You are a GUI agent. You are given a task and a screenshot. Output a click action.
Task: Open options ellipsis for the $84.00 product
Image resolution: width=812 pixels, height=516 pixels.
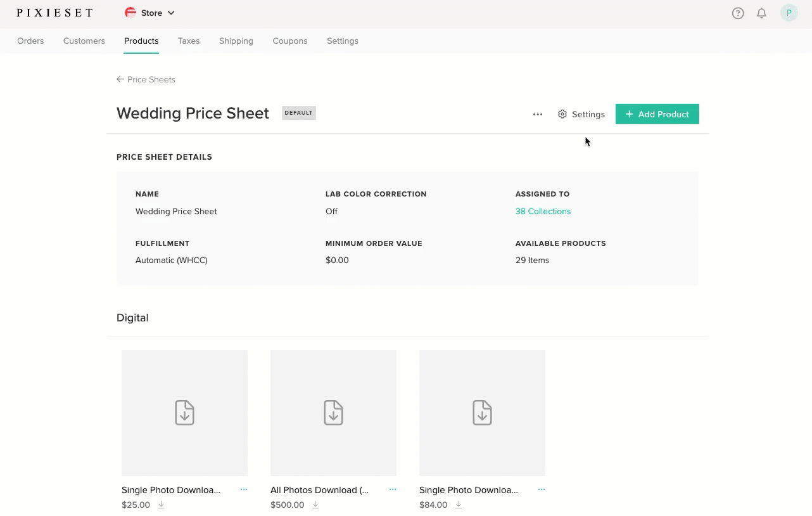pyautogui.click(x=542, y=489)
